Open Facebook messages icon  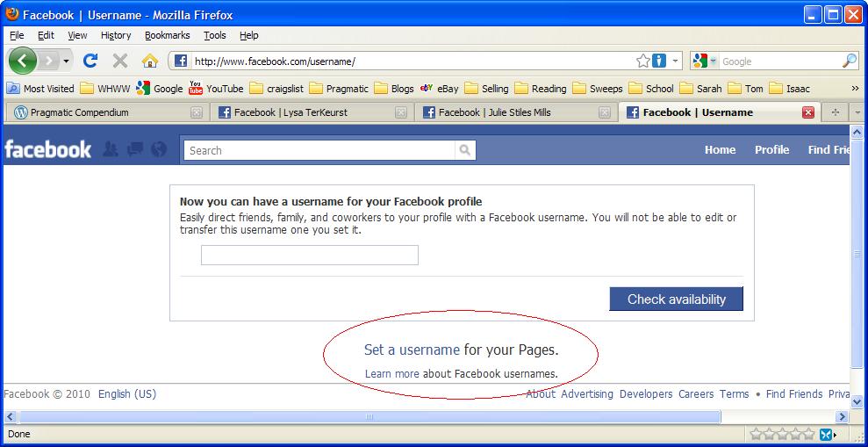click(x=134, y=149)
